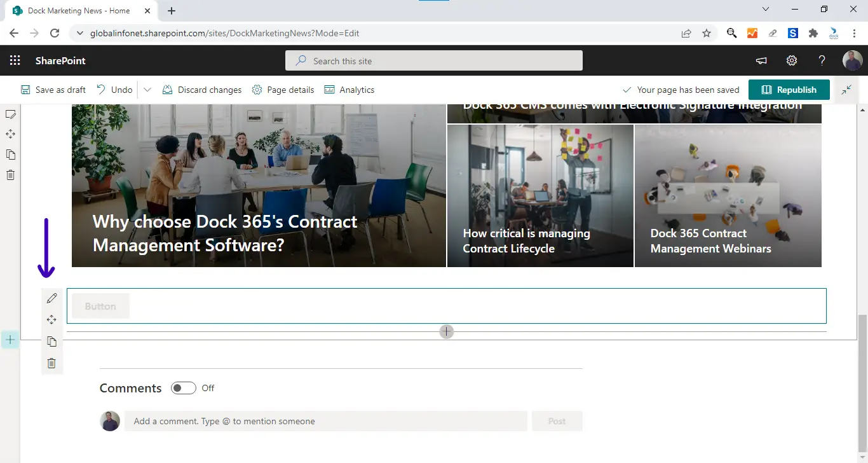Open the Help question mark
The width and height of the screenshot is (868, 463).
coord(822,60)
